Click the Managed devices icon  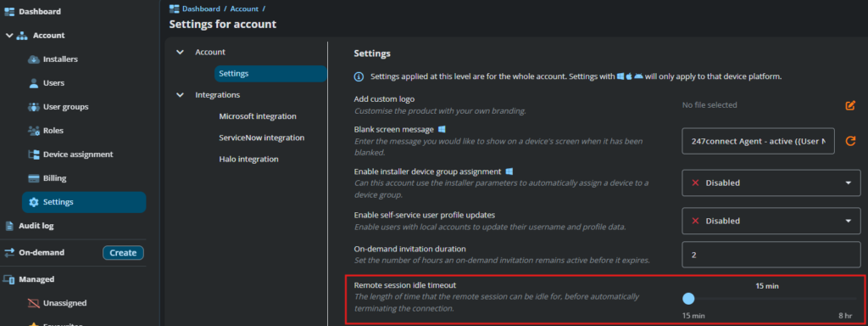pos(9,279)
